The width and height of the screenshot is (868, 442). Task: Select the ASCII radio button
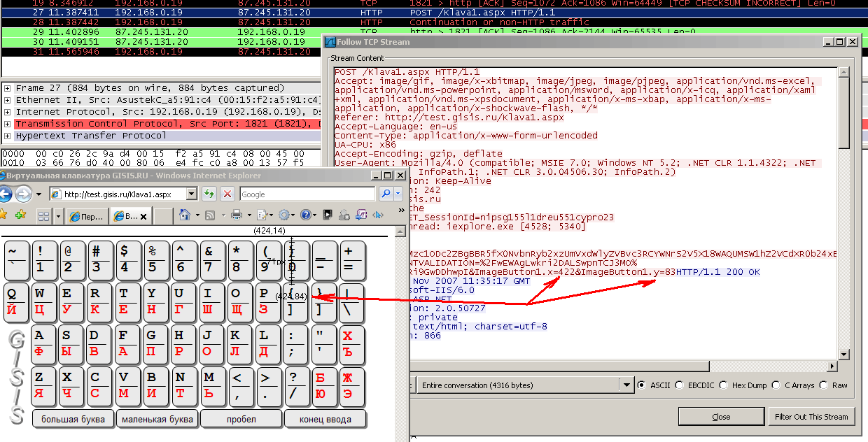coord(641,385)
